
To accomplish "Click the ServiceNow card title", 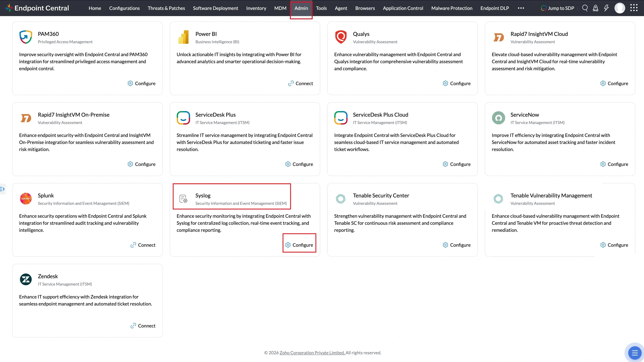I will [x=524, y=115].
